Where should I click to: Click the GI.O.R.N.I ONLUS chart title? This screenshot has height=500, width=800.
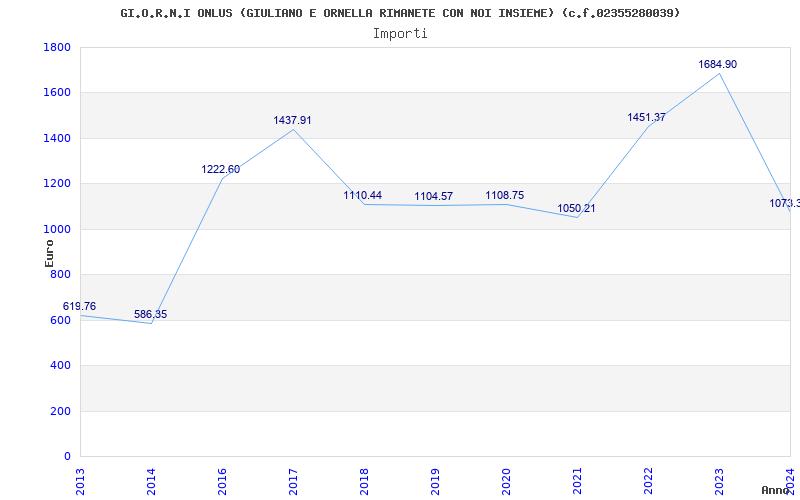pos(400,13)
